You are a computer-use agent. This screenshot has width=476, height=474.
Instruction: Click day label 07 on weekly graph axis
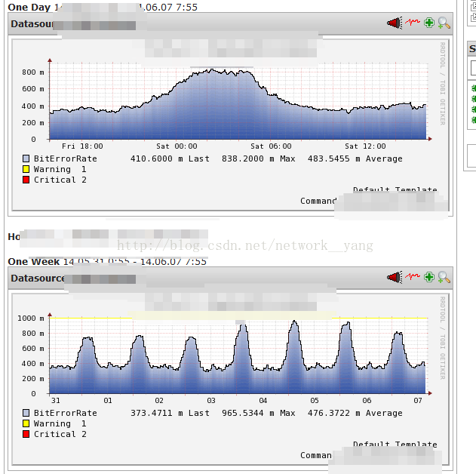click(418, 401)
